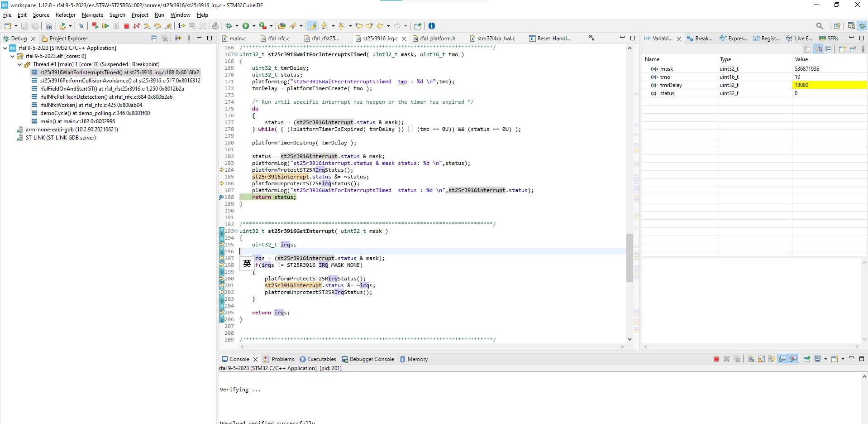
Task: Open the Project menu
Action: tap(140, 15)
